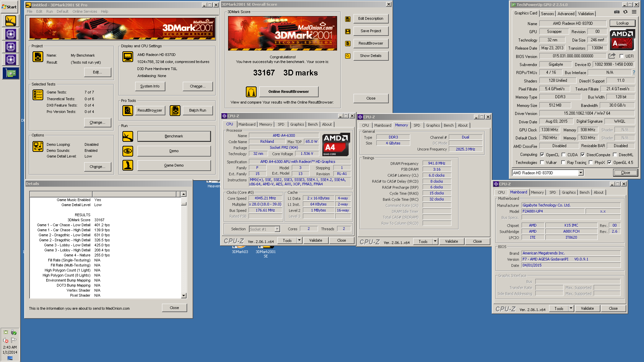Toggle the DirectCompute checkbox
Viewport: 644px width, 362px height.
[583, 155]
